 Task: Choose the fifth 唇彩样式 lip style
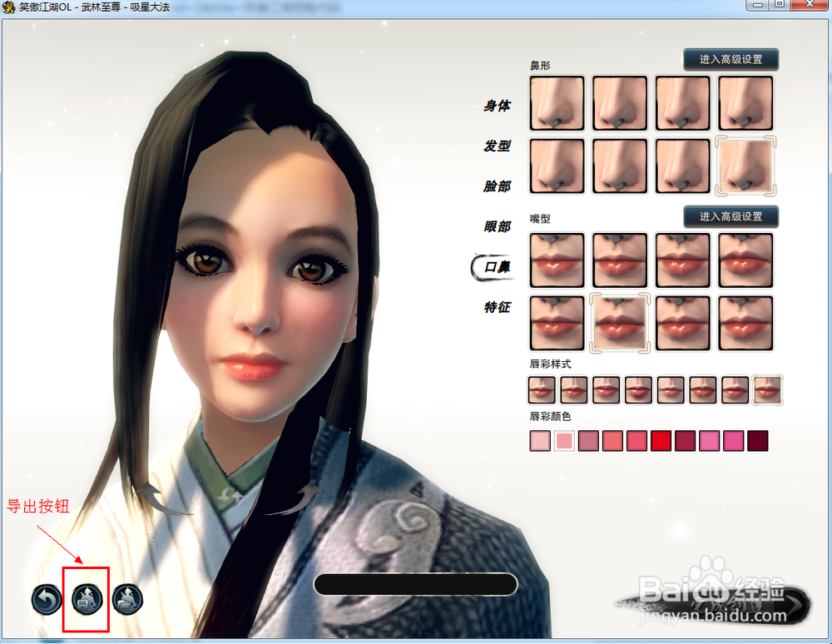point(671,390)
